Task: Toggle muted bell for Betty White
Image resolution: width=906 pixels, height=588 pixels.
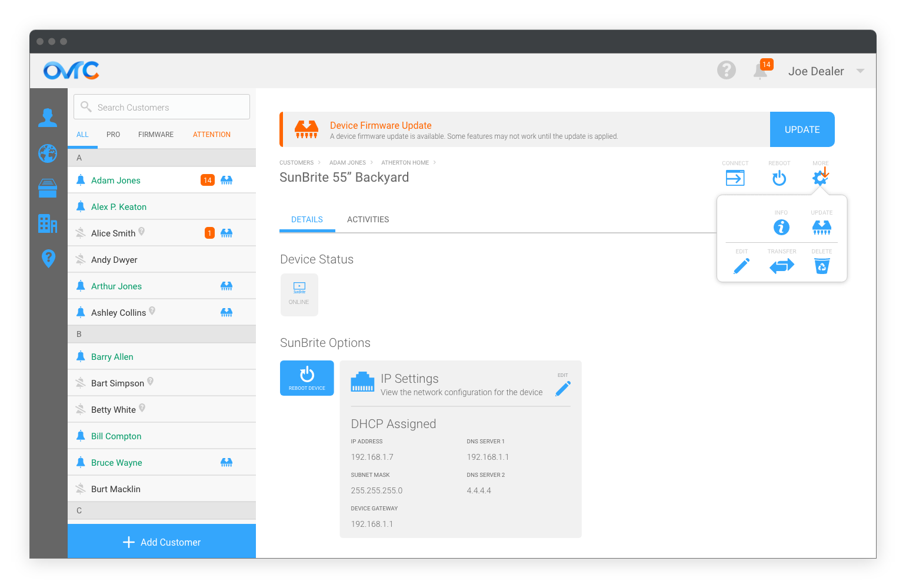Action: [x=81, y=409]
